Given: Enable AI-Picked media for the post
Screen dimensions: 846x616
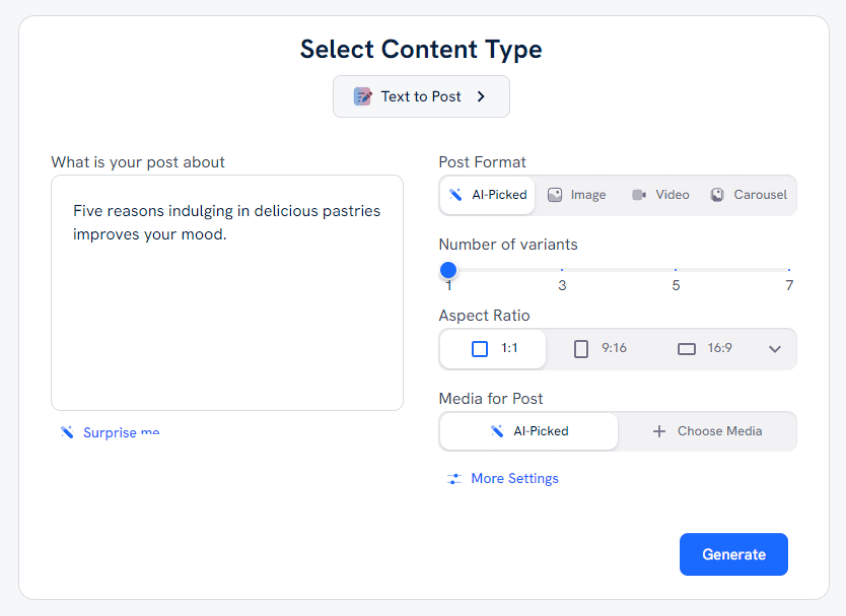Looking at the screenshot, I should 528,431.
